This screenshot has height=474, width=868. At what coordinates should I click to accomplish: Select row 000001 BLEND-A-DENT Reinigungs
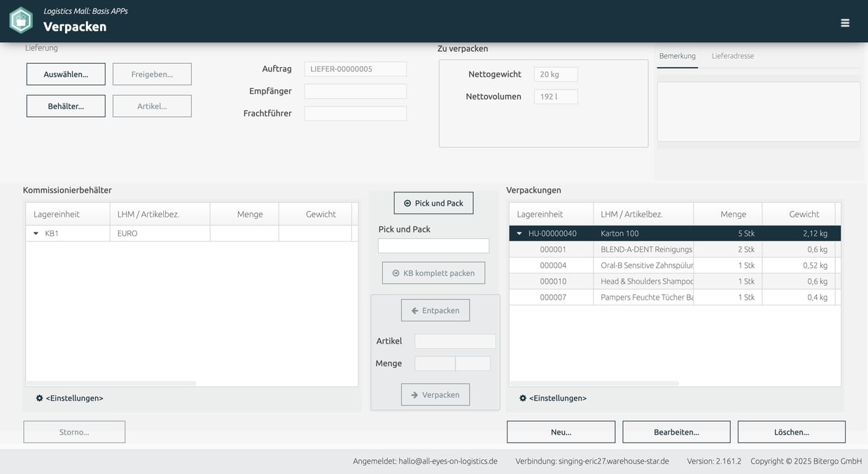[x=675, y=249]
